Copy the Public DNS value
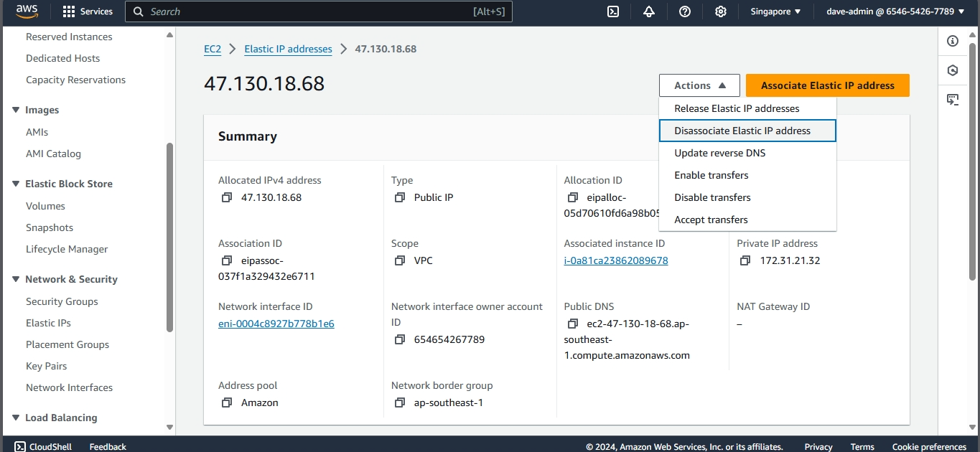The width and height of the screenshot is (980, 452). coord(573,324)
